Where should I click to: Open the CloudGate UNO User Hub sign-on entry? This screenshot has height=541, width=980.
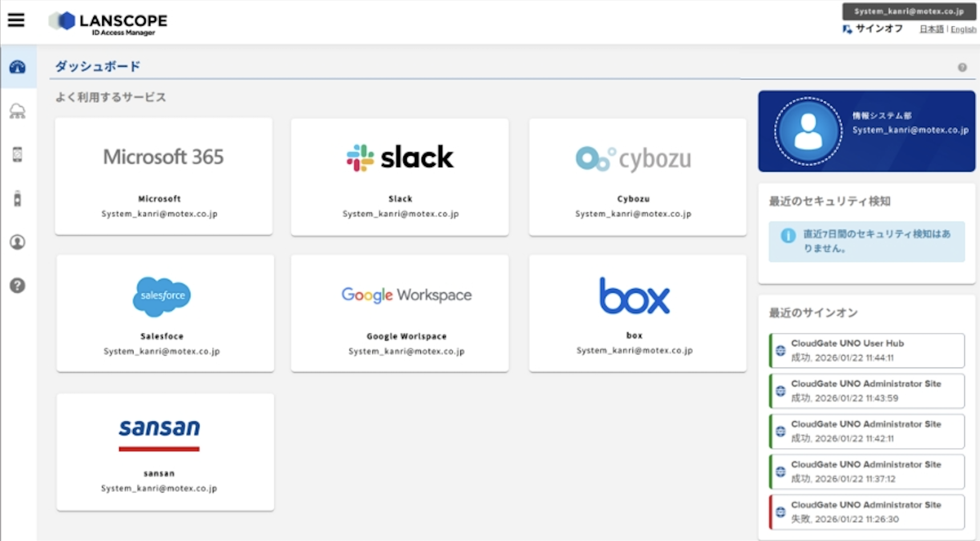tap(866, 350)
